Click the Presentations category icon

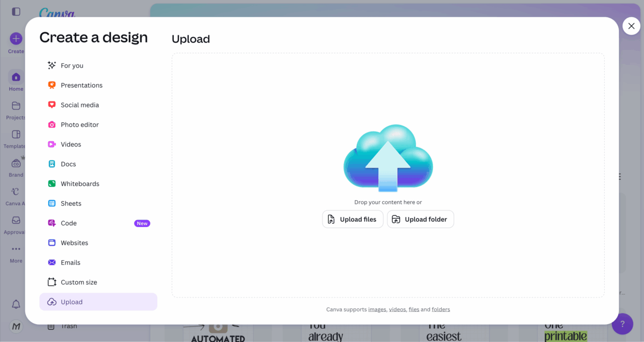[x=52, y=85]
